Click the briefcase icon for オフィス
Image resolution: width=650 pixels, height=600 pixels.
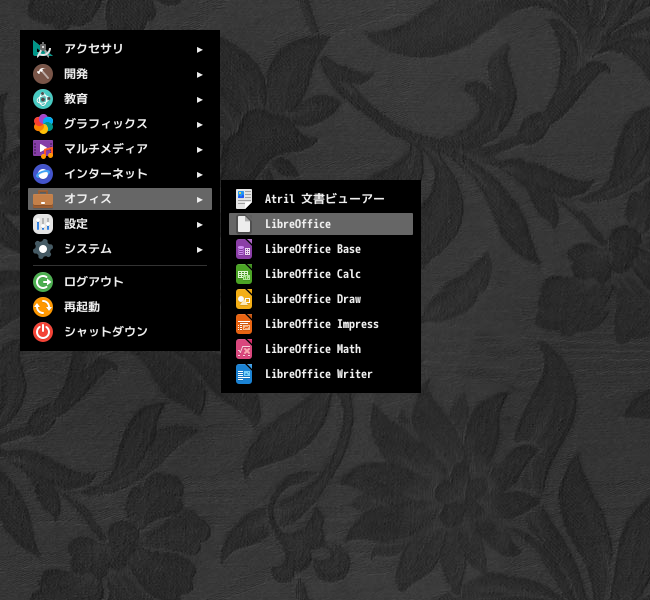click(x=43, y=199)
